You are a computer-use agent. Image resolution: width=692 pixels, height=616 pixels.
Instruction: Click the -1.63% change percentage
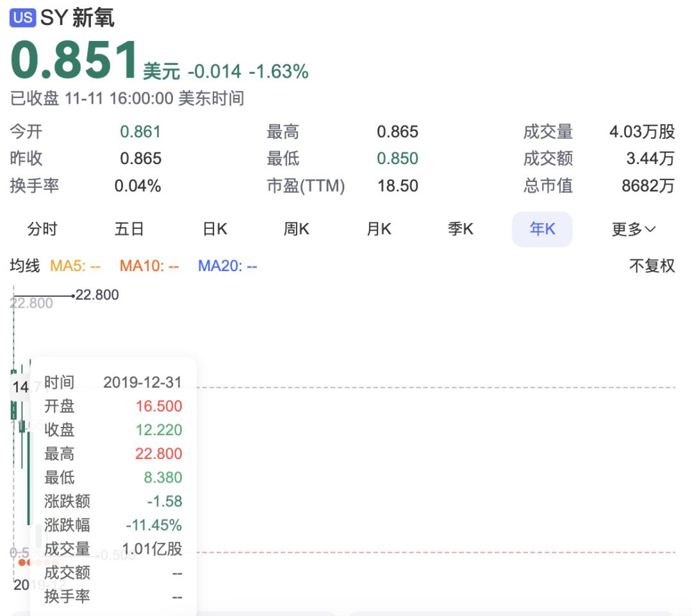coord(279,71)
